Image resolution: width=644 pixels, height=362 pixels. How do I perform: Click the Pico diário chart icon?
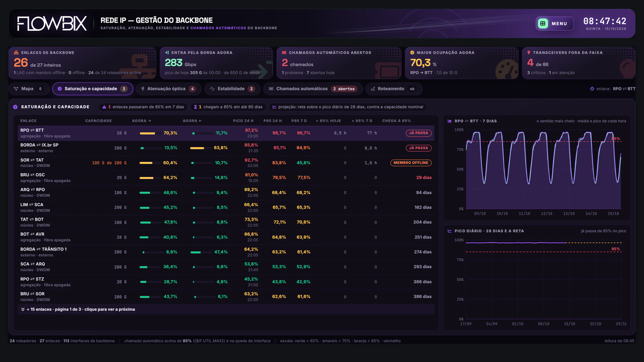tap(450, 231)
